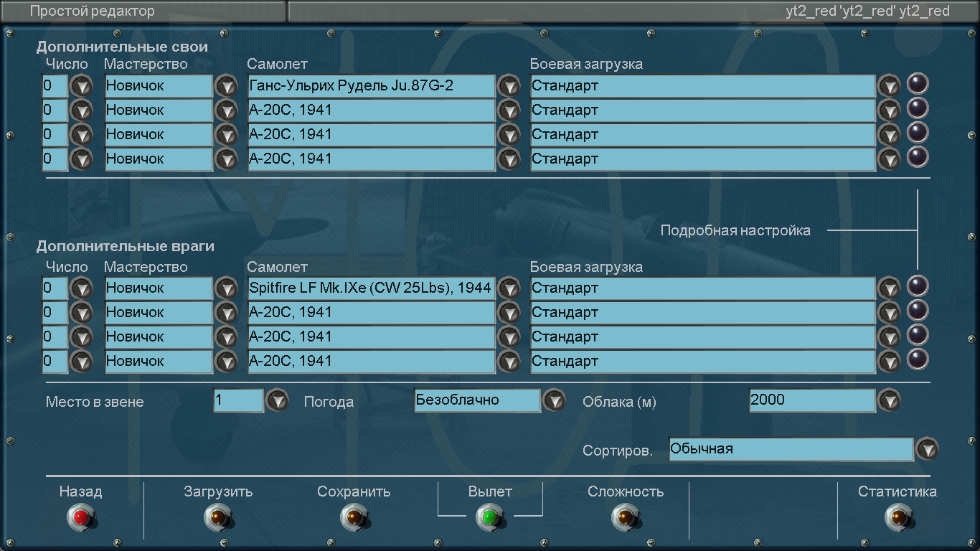Open detailed settings for the Spitfire LF Mk.IXe row

pos(918,286)
